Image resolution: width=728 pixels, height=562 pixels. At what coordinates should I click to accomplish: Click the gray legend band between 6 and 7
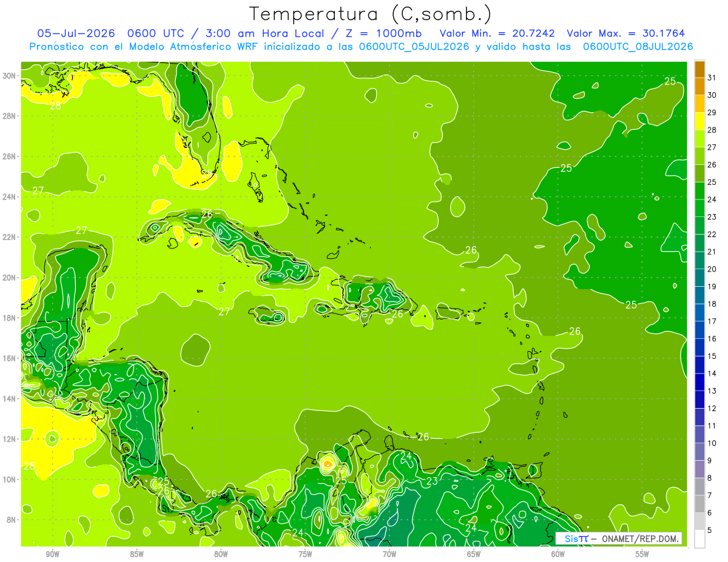[x=699, y=504]
